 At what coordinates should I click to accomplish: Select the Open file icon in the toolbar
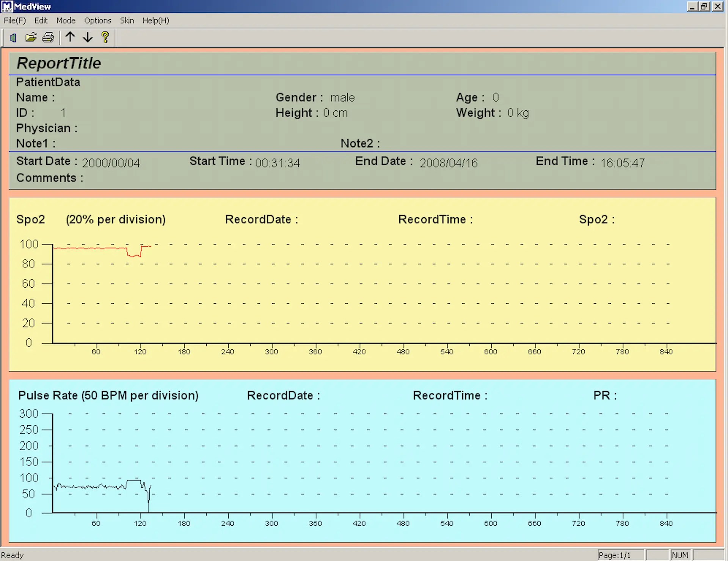click(x=31, y=37)
